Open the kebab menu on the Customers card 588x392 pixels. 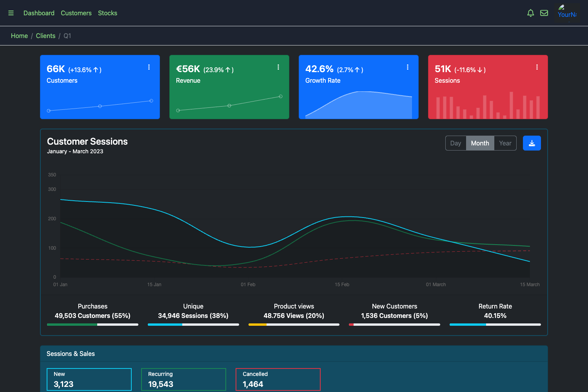pyautogui.click(x=149, y=67)
